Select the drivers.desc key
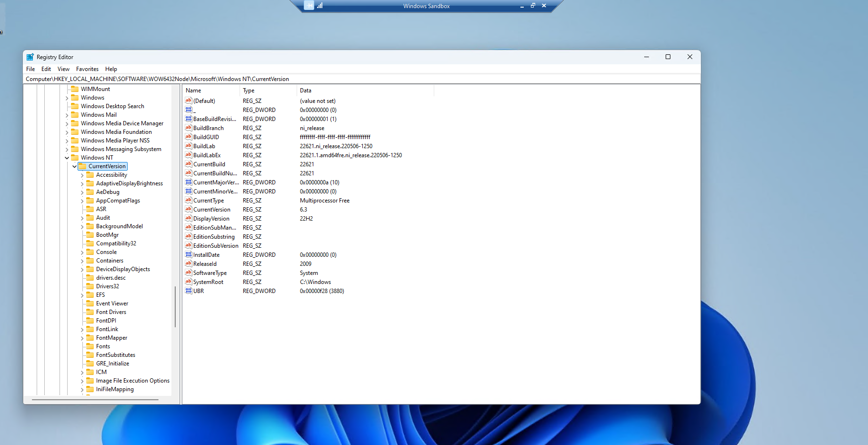Viewport: 868px width, 445px height. [111, 278]
